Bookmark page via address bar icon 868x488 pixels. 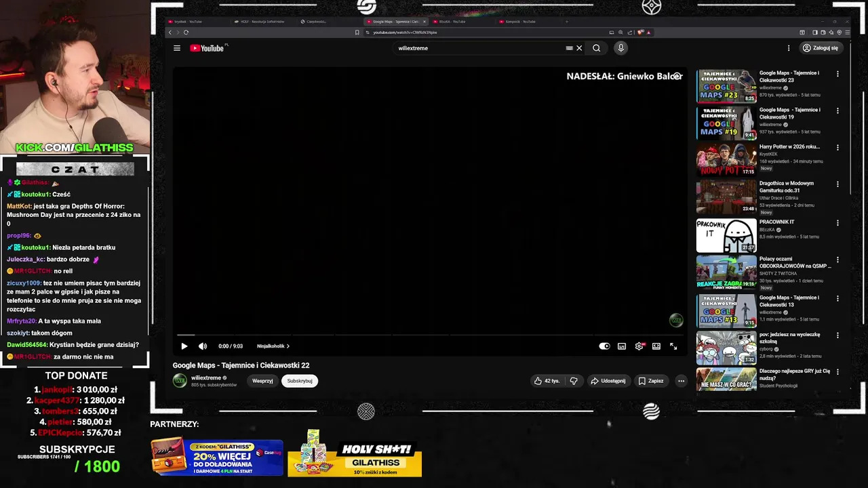click(357, 33)
